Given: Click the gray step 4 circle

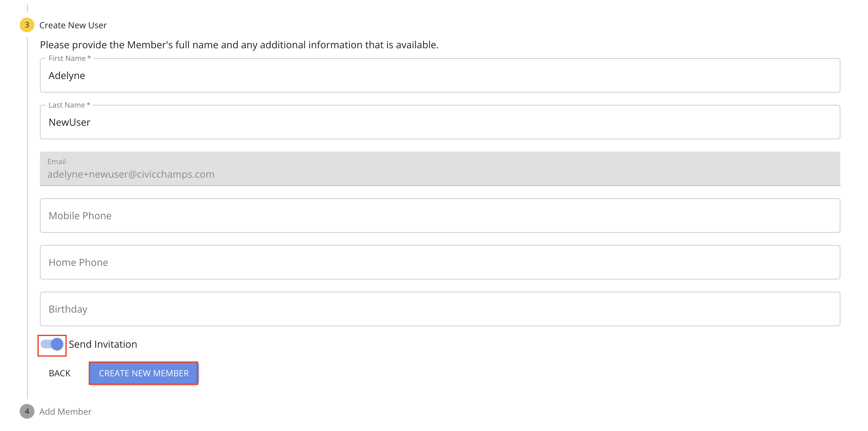Looking at the screenshot, I should (x=27, y=411).
